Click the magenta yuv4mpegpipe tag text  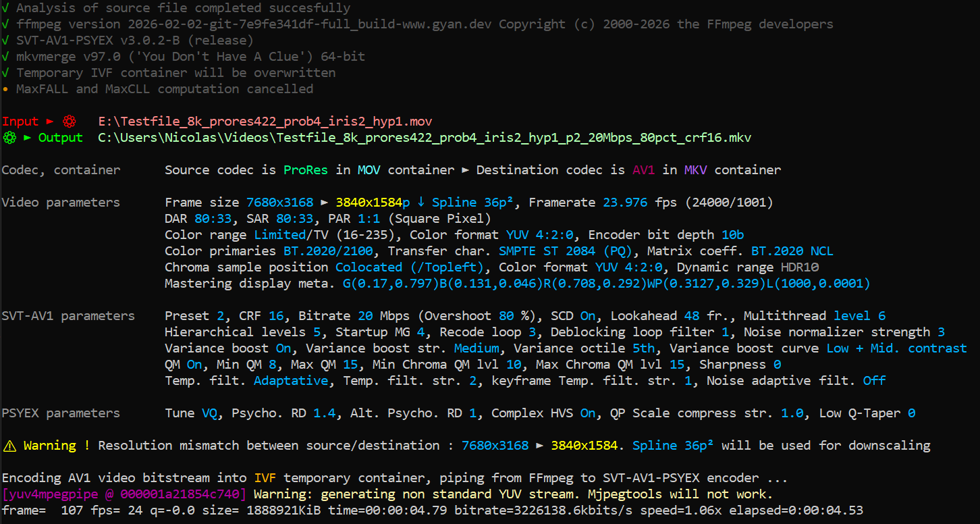pyautogui.click(x=124, y=494)
